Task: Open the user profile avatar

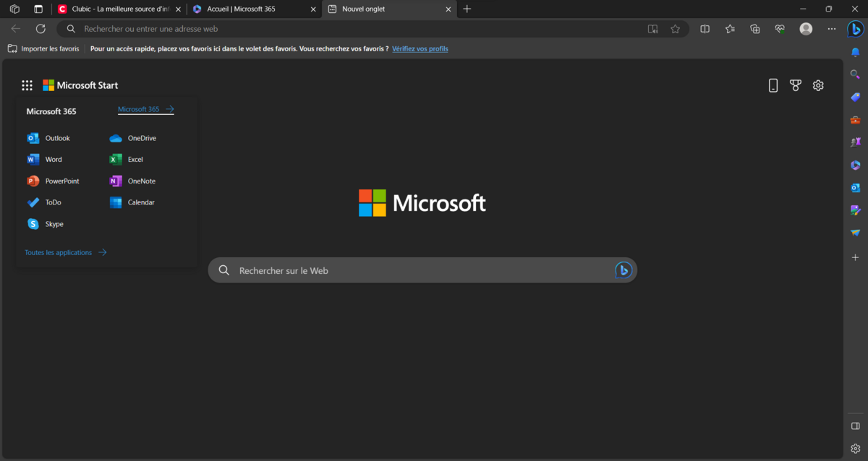Action: pos(806,29)
